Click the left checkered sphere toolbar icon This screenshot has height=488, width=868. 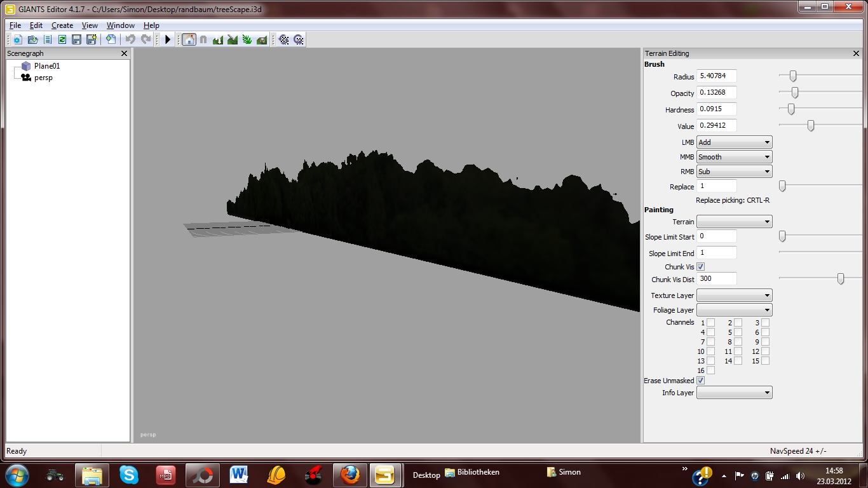[x=284, y=39]
